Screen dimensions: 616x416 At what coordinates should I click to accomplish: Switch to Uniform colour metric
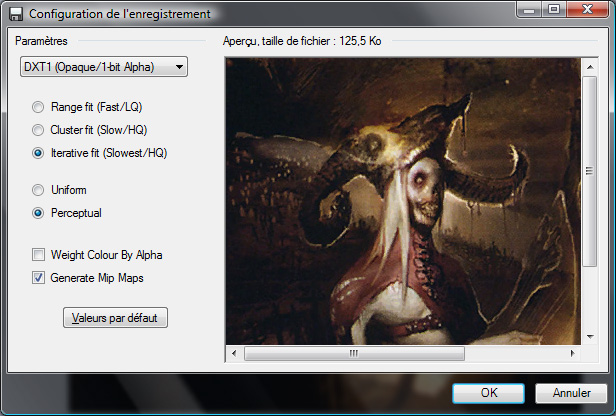point(38,189)
